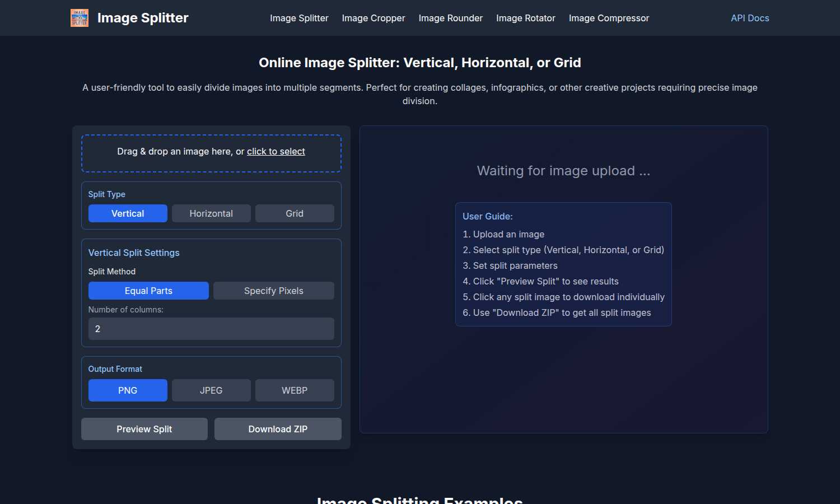Select the Horizontal split type

(211, 213)
